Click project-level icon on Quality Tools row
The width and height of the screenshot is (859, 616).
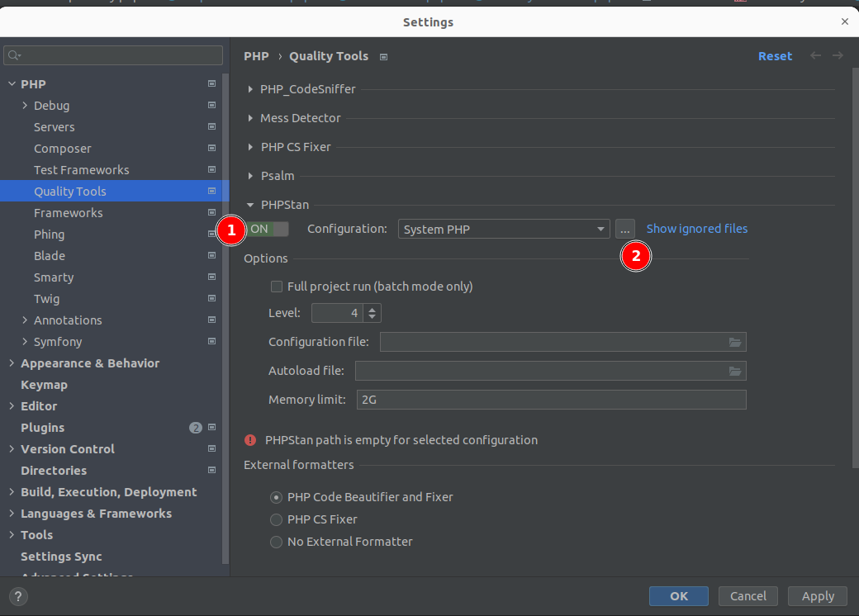pos(211,191)
